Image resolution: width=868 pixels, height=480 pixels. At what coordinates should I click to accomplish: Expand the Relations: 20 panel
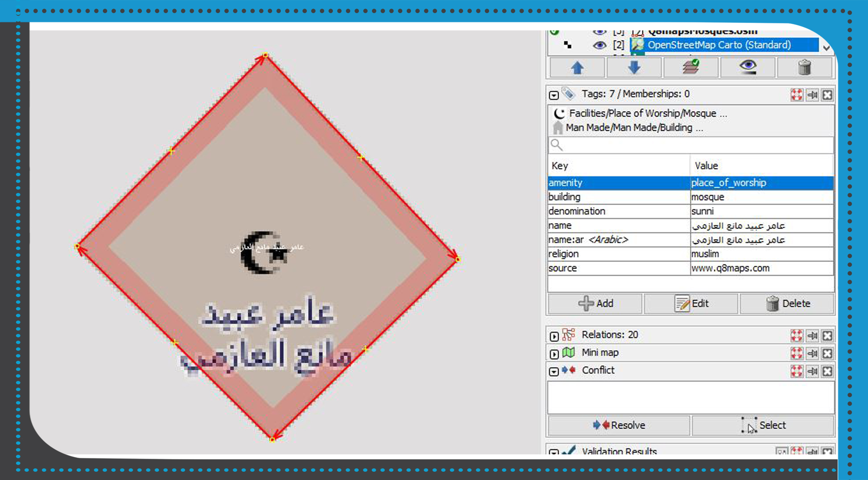click(554, 336)
